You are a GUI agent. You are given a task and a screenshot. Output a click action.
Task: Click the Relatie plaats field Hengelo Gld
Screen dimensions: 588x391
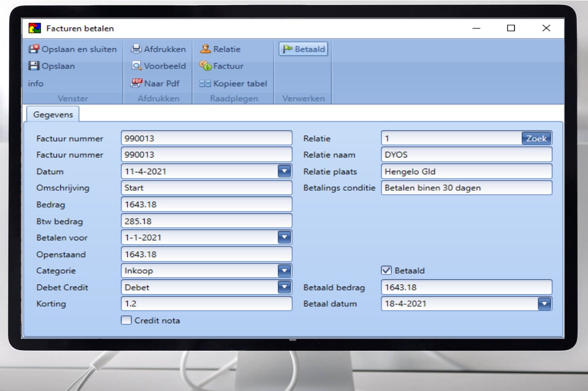467,171
